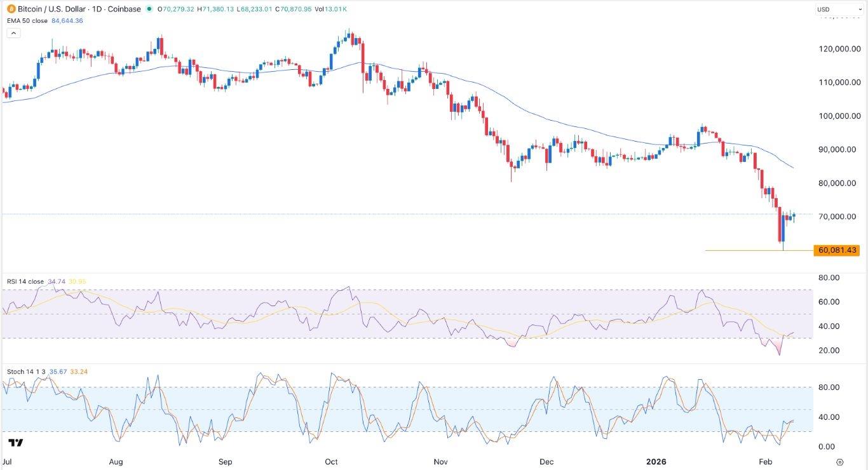The height and width of the screenshot is (470, 868).
Task: Open the USD currency dropdown
Action: click(839, 9)
